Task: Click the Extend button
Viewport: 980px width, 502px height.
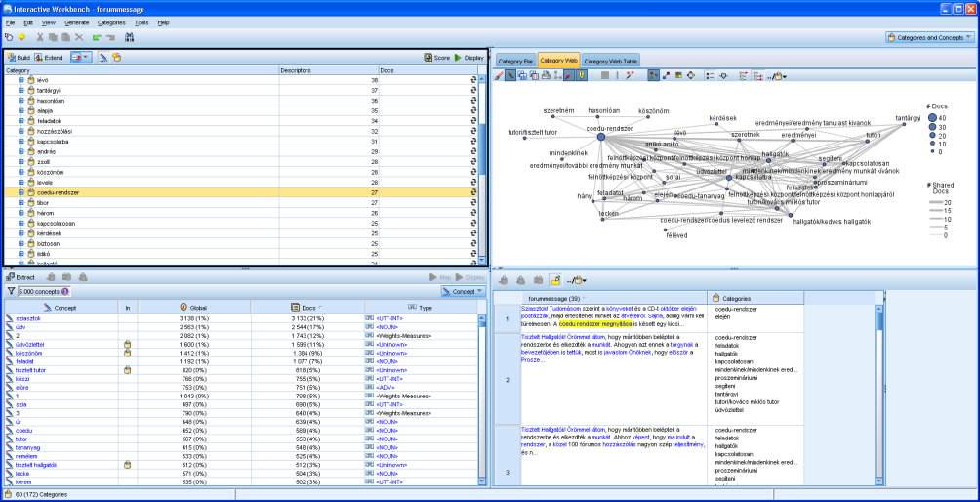Action: click(50, 57)
